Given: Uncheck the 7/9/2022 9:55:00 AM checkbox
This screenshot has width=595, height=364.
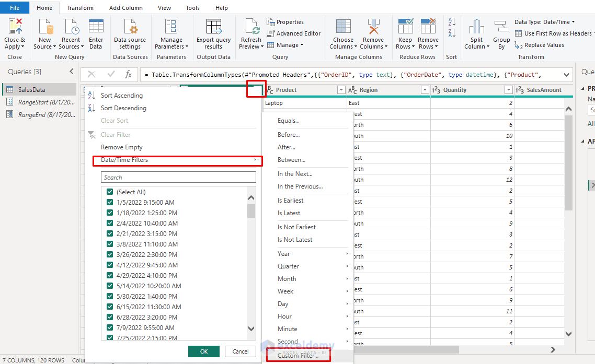Looking at the screenshot, I should pos(110,327).
